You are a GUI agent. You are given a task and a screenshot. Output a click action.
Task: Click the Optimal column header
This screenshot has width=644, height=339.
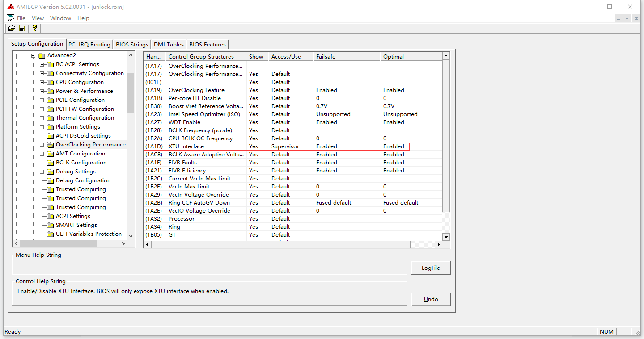click(411, 56)
